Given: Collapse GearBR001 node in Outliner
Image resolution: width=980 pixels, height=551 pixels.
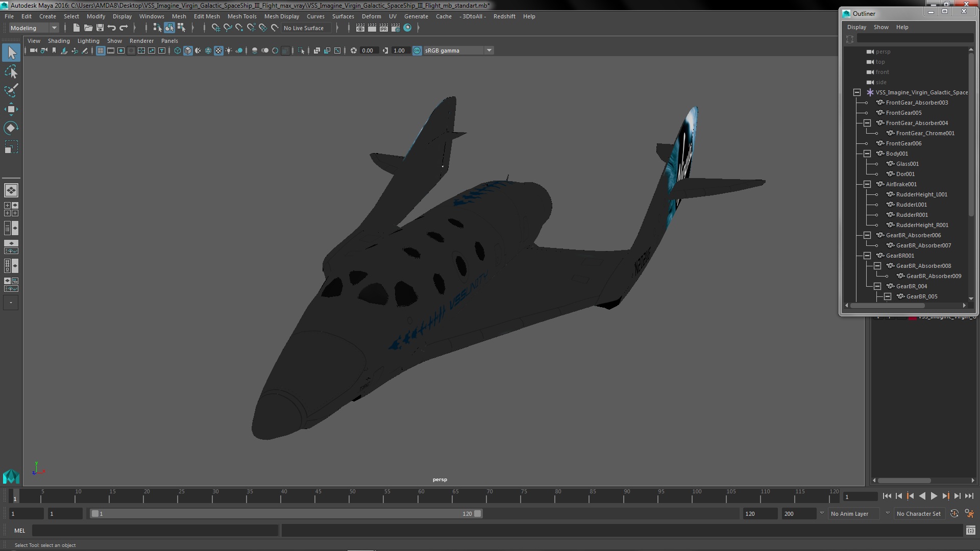Looking at the screenshot, I should tap(867, 256).
